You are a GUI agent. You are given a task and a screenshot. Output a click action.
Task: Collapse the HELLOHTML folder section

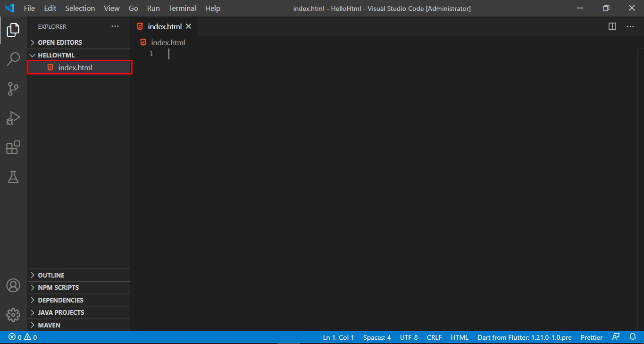point(56,55)
